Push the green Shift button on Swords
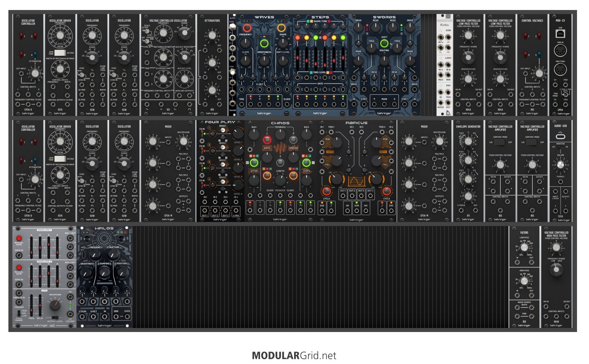The height and width of the screenshot is (364, 589). pos(384,43)
